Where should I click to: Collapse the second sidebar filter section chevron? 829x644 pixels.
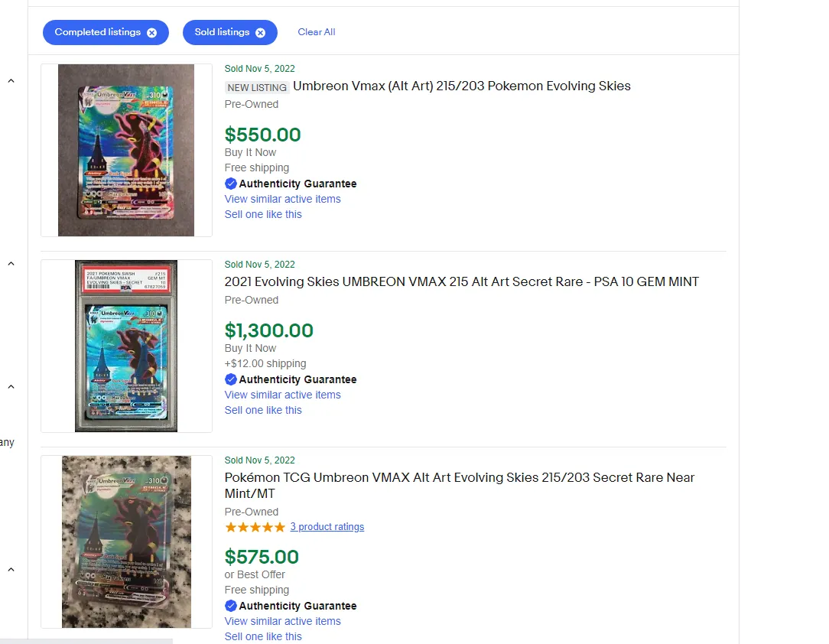(11, 263)
